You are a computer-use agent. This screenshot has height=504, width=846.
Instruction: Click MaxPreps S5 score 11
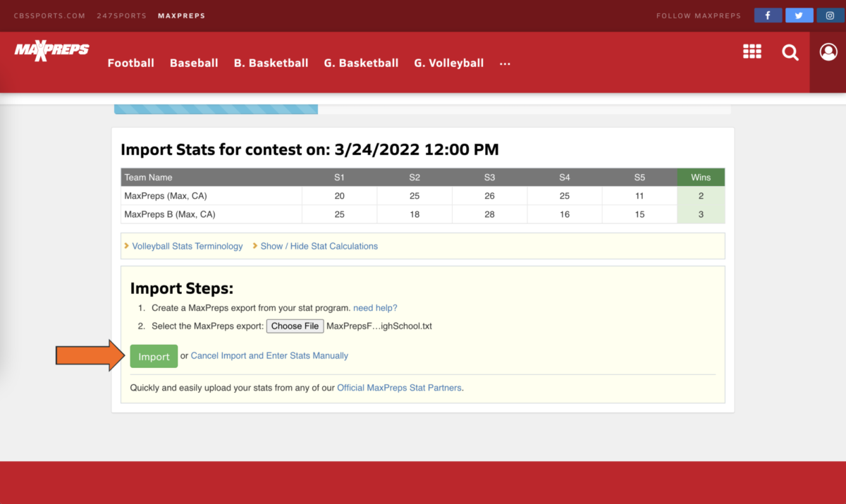(x=639, y=196)
